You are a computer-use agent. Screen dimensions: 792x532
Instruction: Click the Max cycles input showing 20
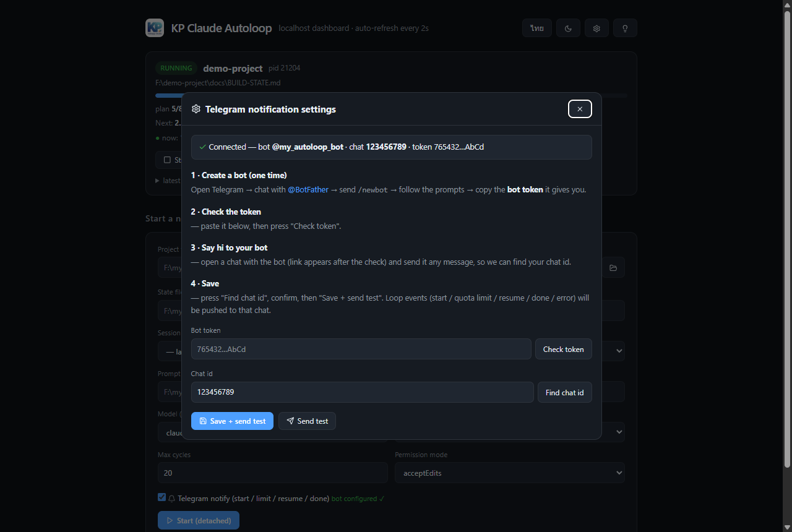tap(272, 473)
